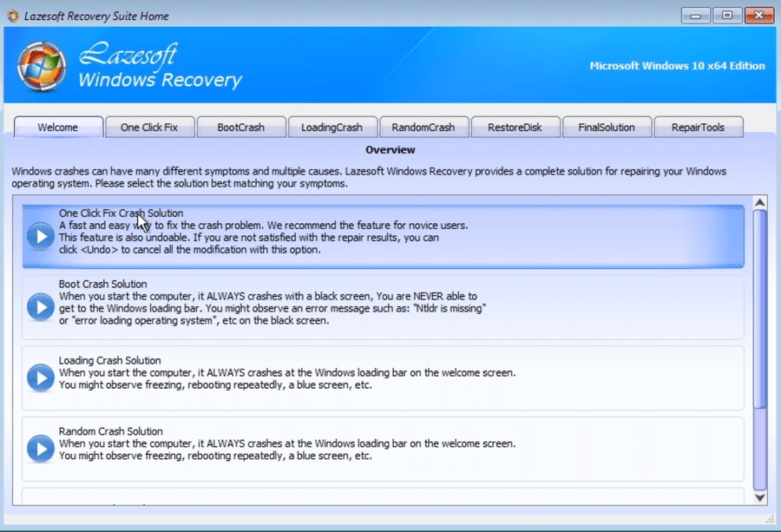This screenshot has width=781, height=532.
Task: Click the play arrow beside Loading Crash Solution
Action: pos(41,378)
